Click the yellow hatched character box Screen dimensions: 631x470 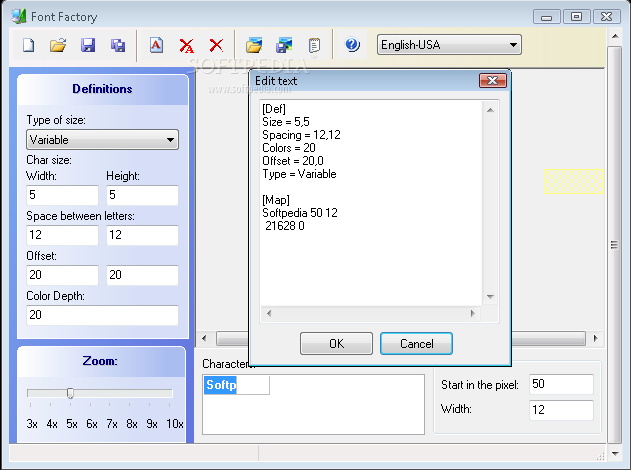coord(574,181)
